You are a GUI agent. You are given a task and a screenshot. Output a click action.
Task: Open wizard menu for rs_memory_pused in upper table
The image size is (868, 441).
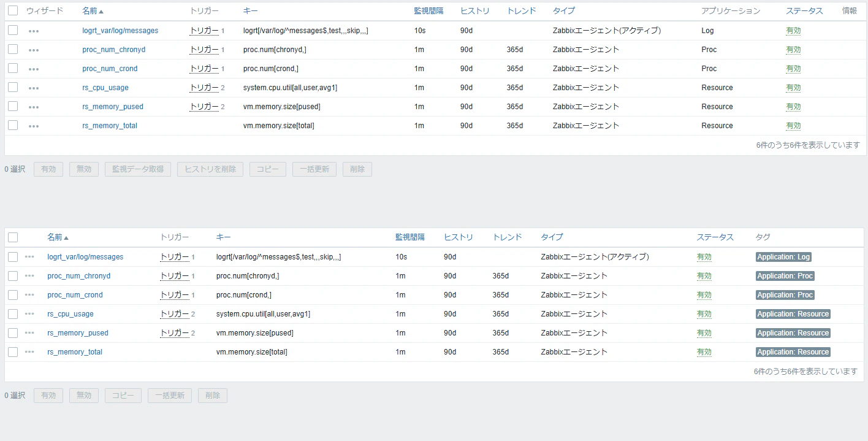click(x=34, y=107)
